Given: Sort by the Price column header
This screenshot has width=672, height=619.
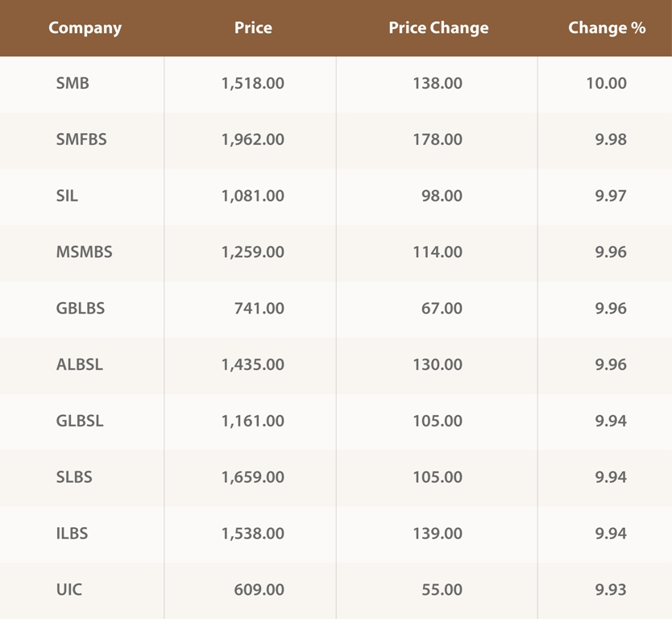Looking at the screenshot, I should tap(253, 28).
